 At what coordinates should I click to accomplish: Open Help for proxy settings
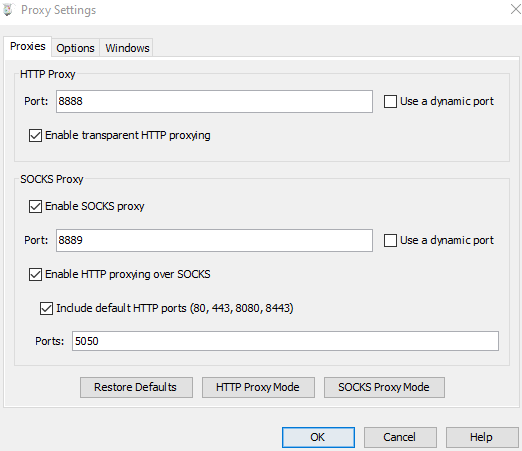[482, 437]
